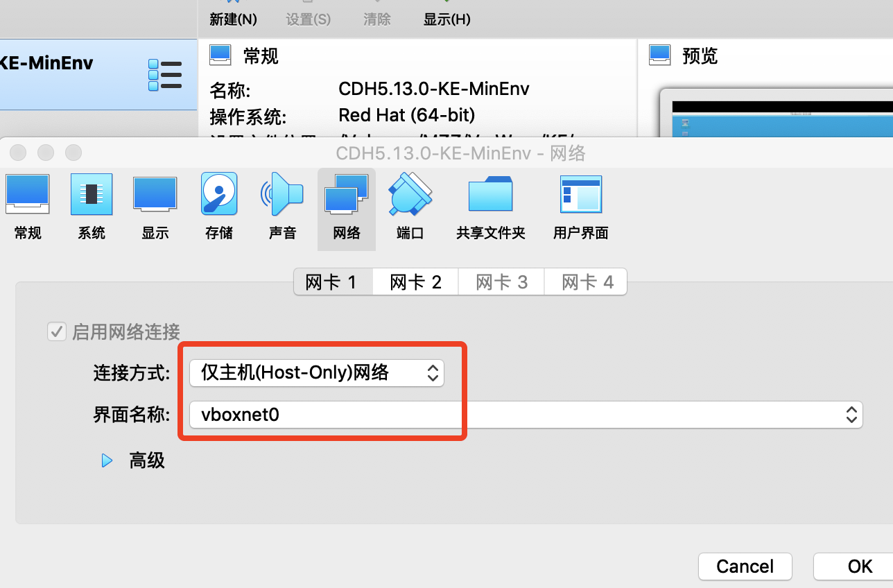Expand the 高级 advanced disclosure triangle

click(107, 460)
